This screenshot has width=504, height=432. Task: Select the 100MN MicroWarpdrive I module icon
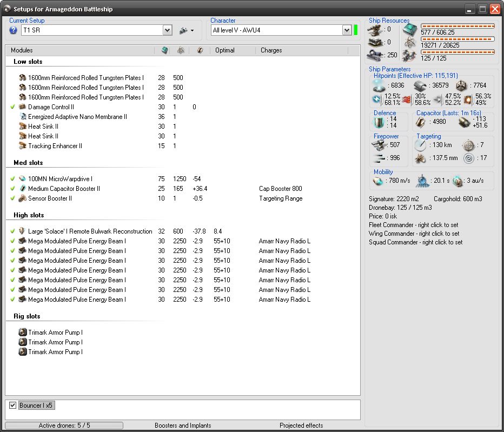(x=23, y=179)
